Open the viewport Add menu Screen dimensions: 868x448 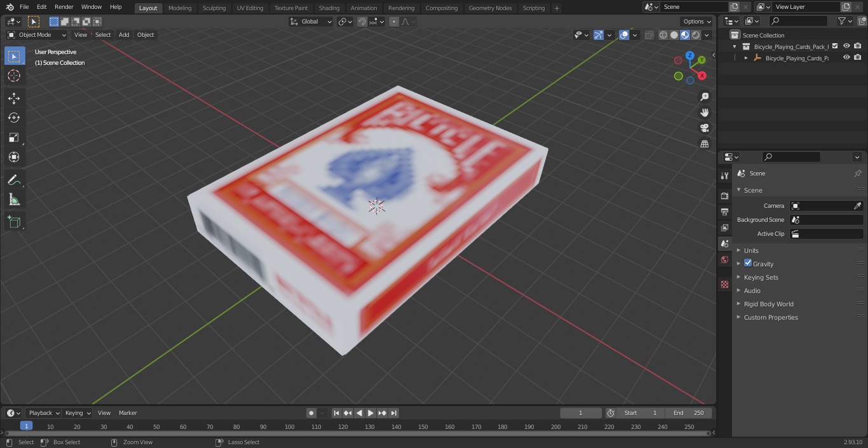pos(124,35)
